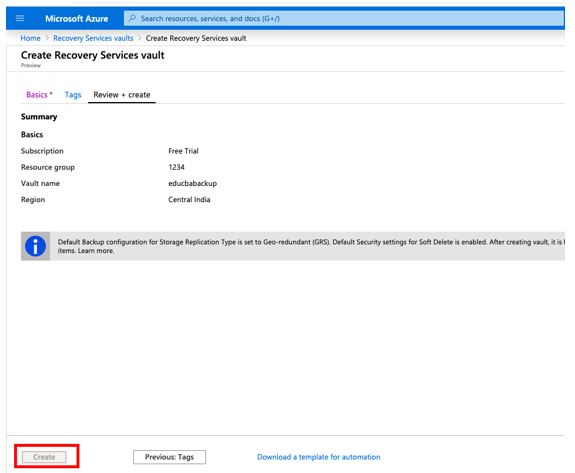Click the Preview label under the title

pos(31,66)
